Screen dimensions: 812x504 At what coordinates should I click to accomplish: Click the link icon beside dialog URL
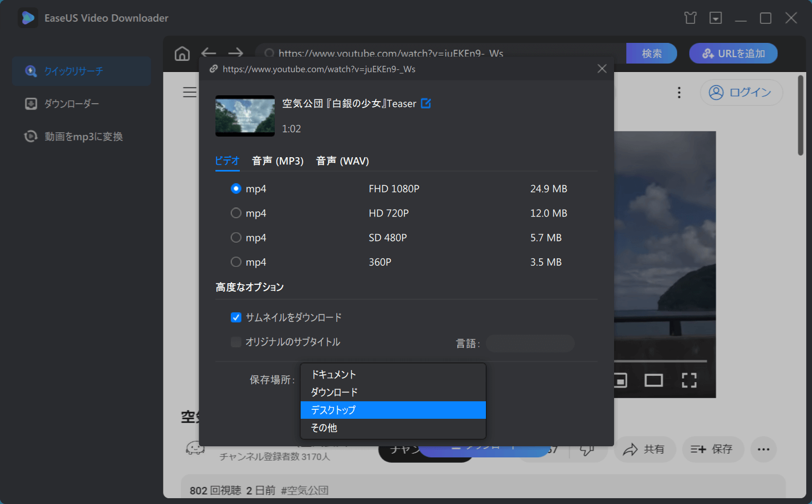click(214, 69)
